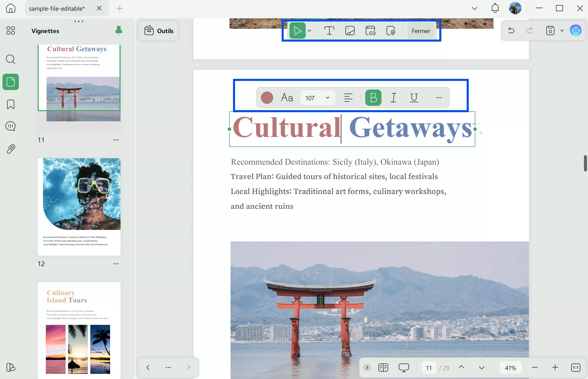Click the AI assistant icon
588x379 pixels.
[576, 31]
